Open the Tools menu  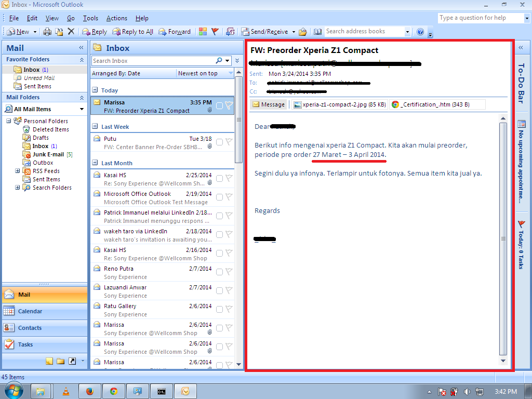click(90, 18)
